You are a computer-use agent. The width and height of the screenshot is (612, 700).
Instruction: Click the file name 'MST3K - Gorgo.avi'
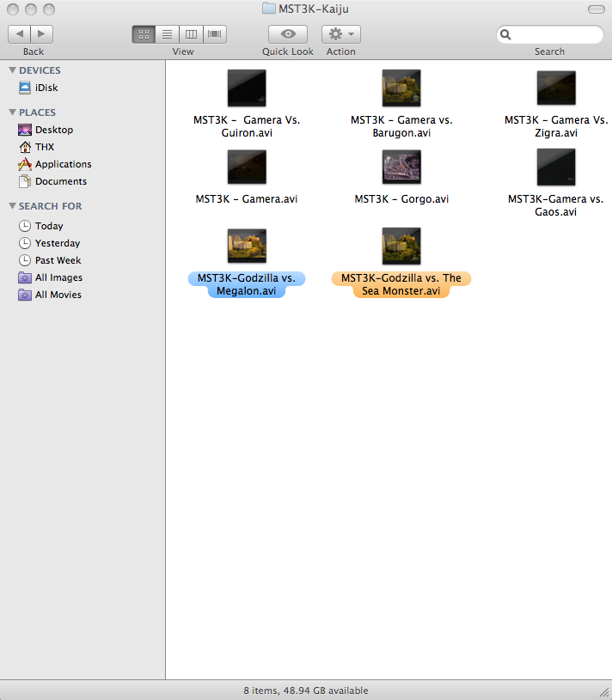click(401, 199)
